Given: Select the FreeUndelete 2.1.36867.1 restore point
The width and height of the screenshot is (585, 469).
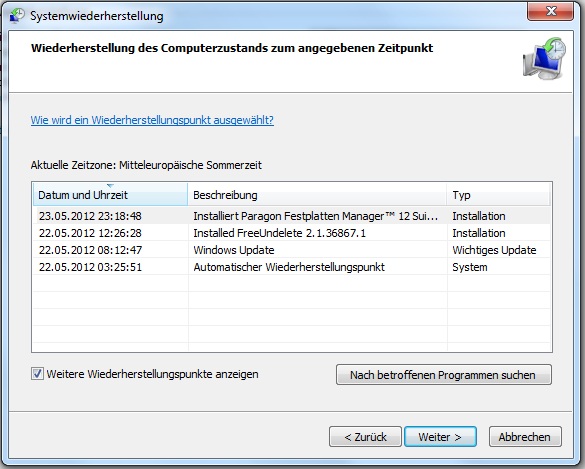Looking at the screenshot, I should click(x=291, y=233).
